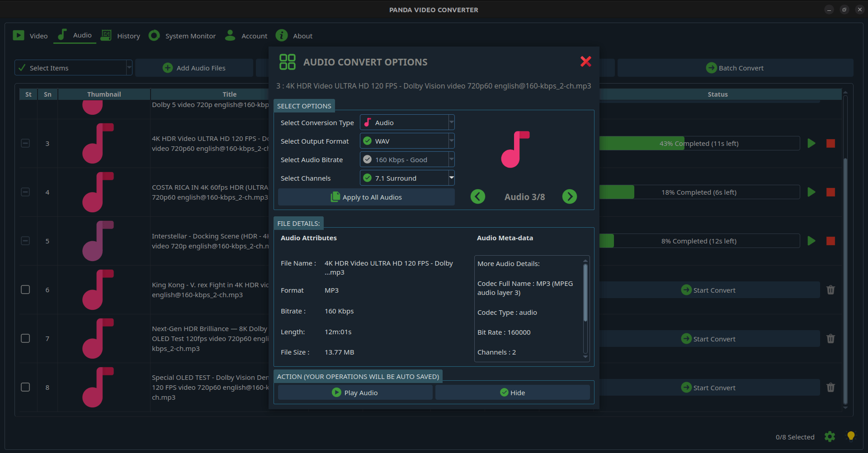
Task: Start Convert for row 6
Action: tap(708, 290)
